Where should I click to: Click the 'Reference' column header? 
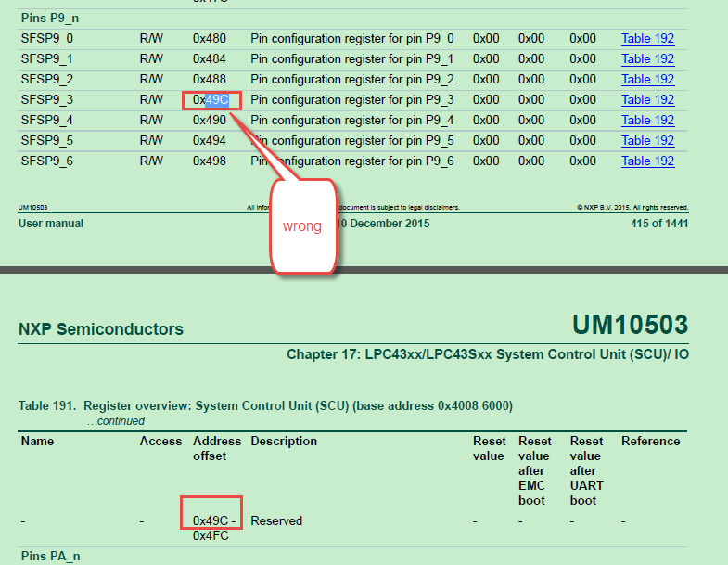tap(651, 441)
